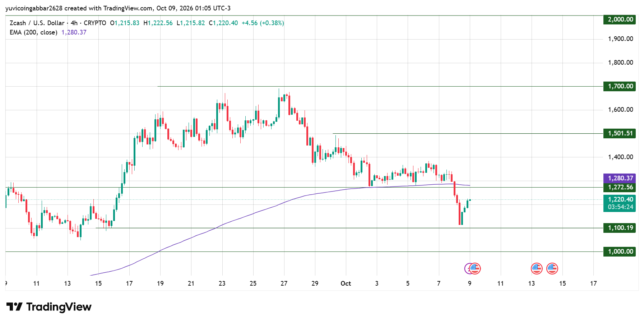Viewport: 644px width, 323px height.
Task: Click the 23 date label on time axis
Action: point(222,283)
